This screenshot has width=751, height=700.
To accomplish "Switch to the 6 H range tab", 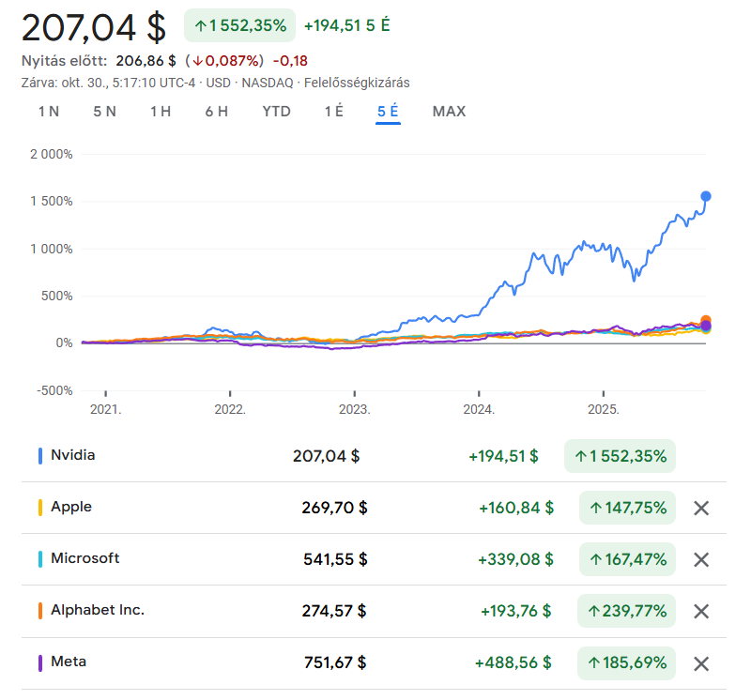I will (217, 112).
